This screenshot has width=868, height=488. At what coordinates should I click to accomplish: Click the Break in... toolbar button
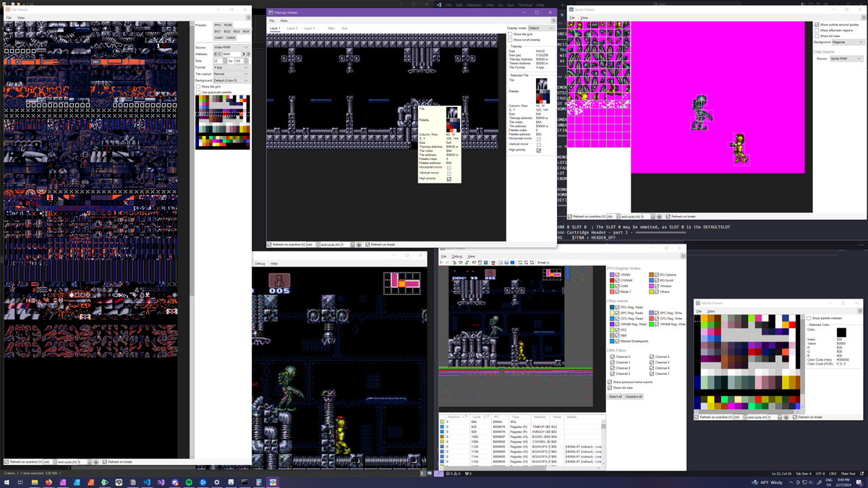[x=544, y=262]
